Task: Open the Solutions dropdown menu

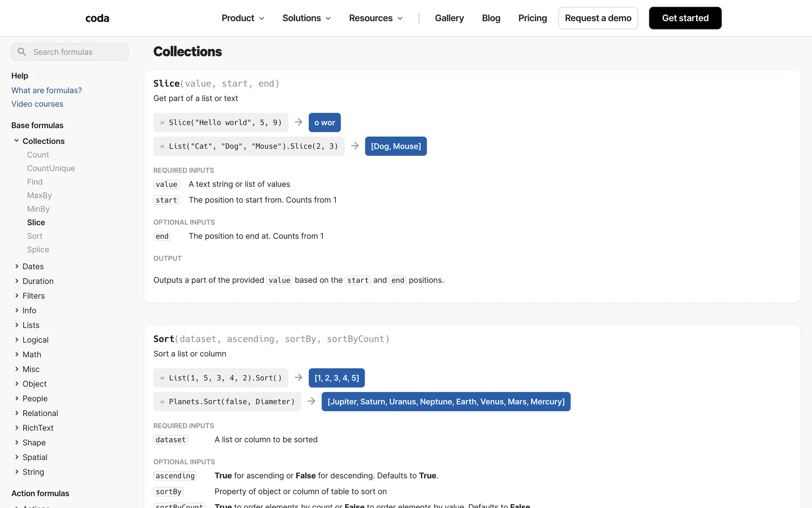Action: click(x=306, y=18)
